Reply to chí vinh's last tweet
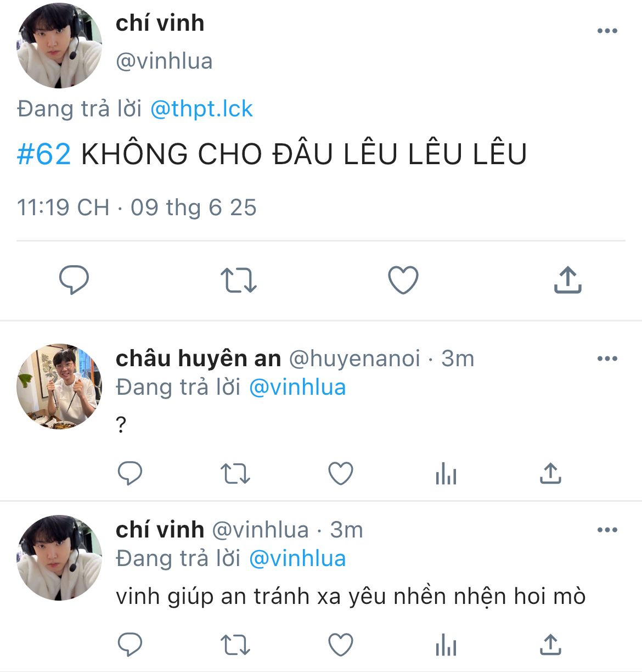Image resolution: width=642 pixels, height=672 pixels. tap(130, 645)
